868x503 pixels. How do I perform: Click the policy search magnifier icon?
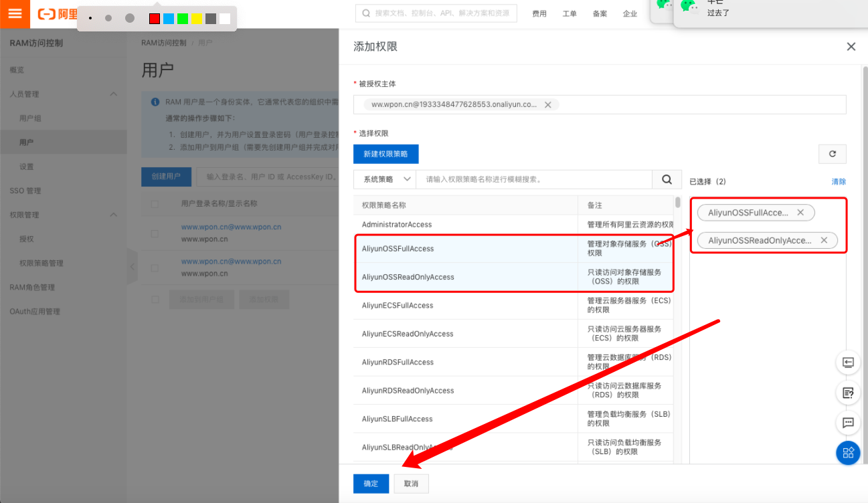[x=667, y=179]
